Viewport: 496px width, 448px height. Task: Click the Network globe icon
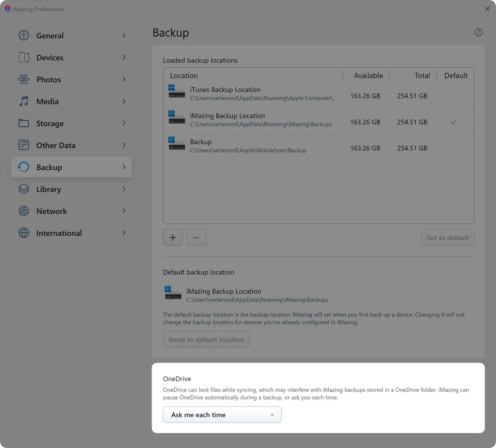tap(24, 211)
